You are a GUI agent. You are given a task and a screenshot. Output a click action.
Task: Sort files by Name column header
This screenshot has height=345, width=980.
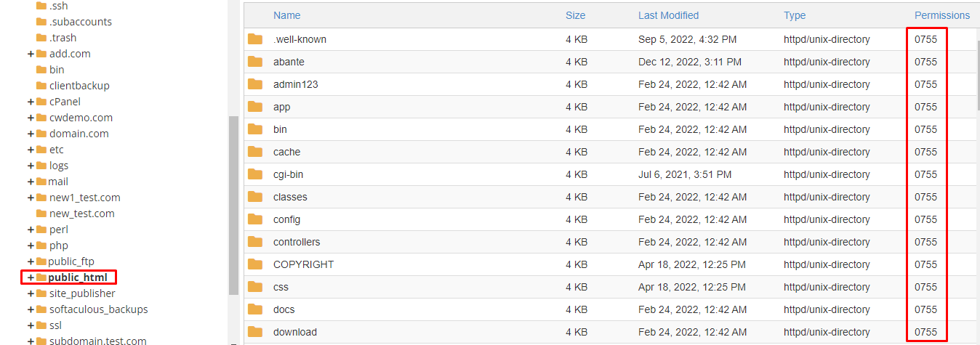point(286,15)
